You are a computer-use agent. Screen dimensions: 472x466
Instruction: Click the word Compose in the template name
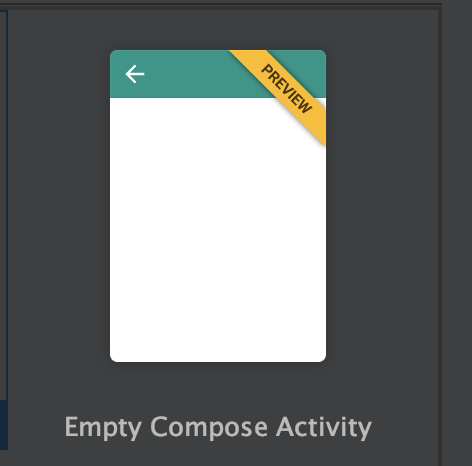209,427
